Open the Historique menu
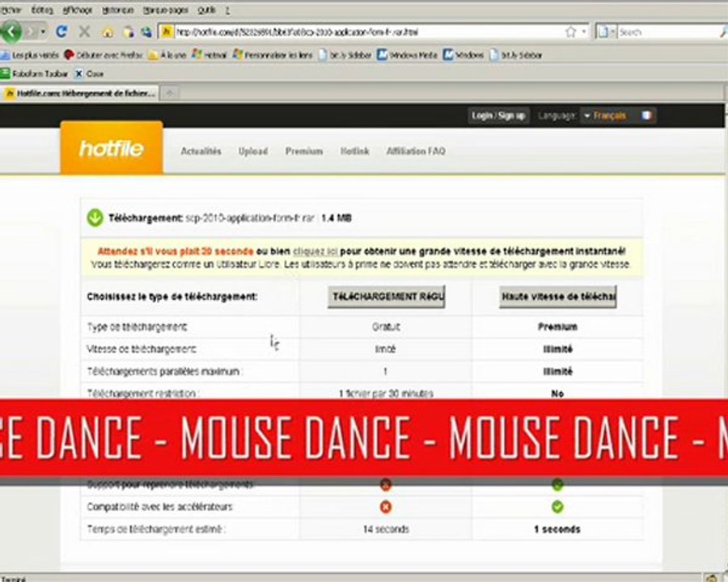The width and height of the screenshot is (728, 582). [x=117, y=10]
